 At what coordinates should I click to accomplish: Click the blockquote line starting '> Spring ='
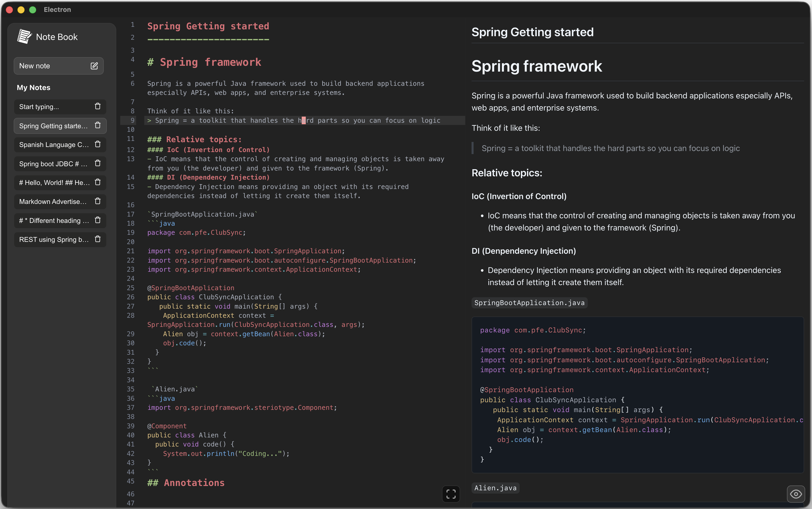point(294,120)
